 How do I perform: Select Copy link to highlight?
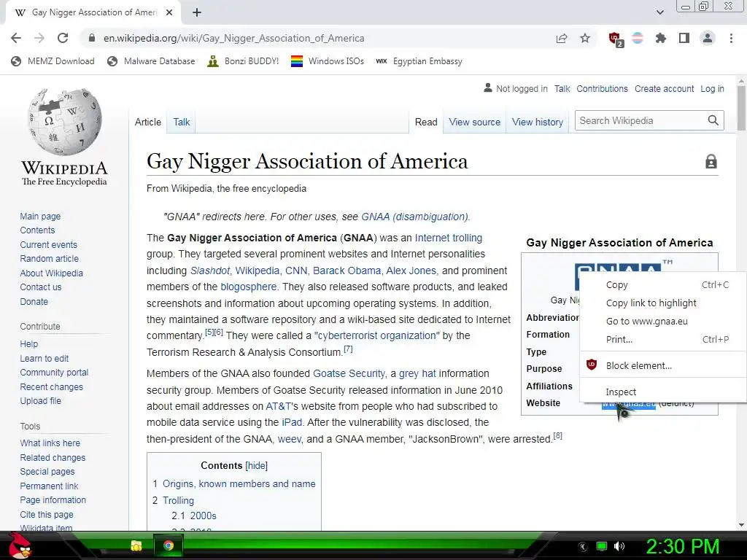click(x=663, y=303)
